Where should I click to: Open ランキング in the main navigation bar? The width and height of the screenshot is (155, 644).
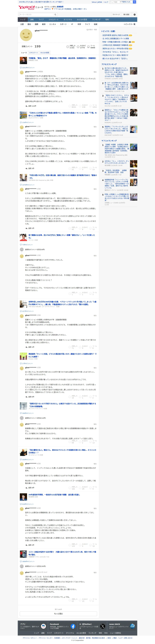pos(96,20)
